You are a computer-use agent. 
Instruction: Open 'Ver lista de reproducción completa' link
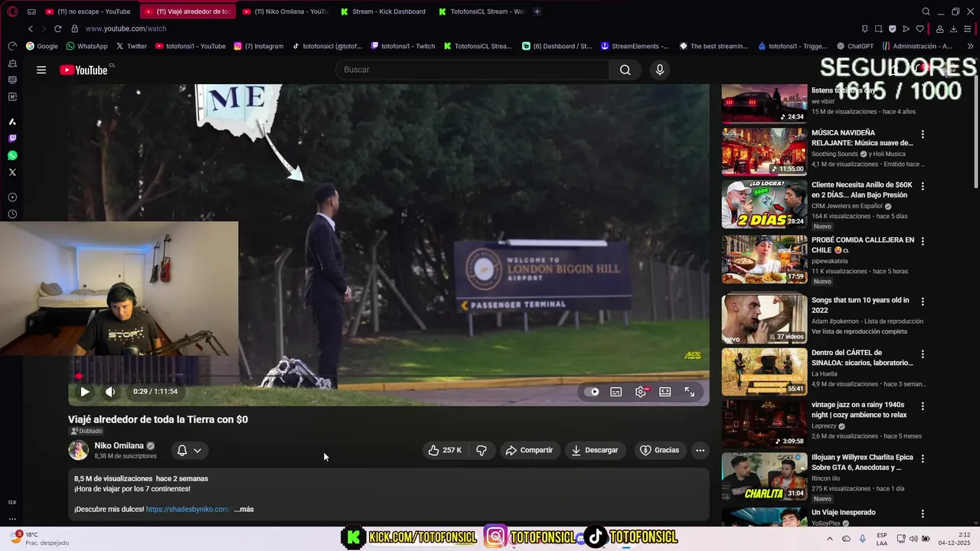861,331
